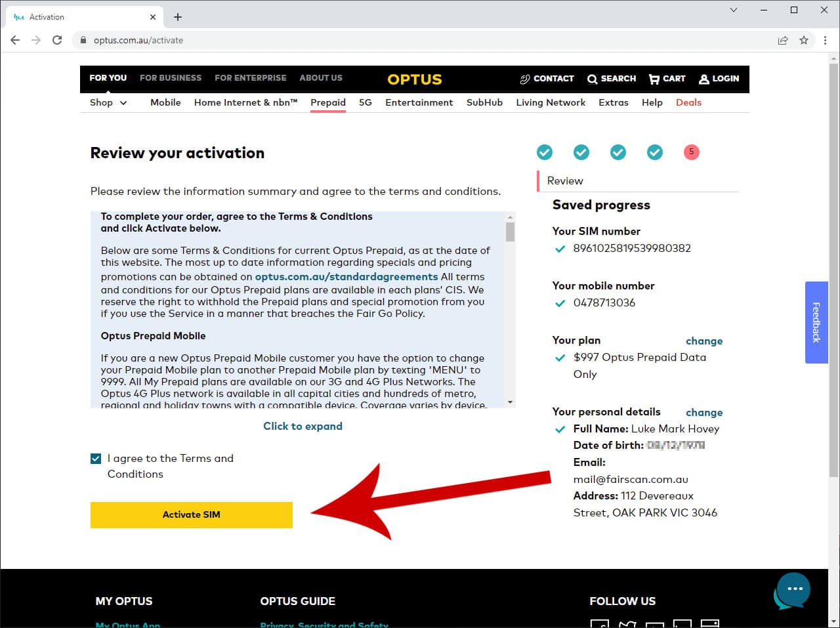
Task: Expand the Shop dropdown menu
Action: 108,102
